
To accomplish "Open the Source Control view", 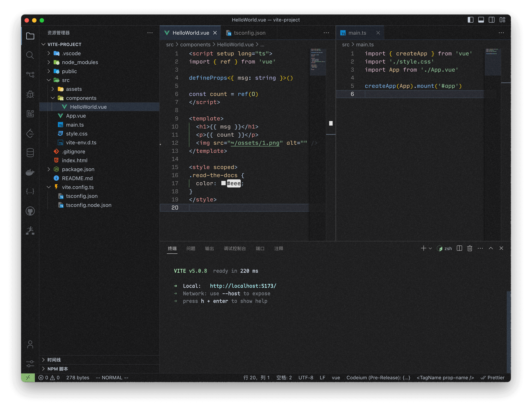I will 30,75.
